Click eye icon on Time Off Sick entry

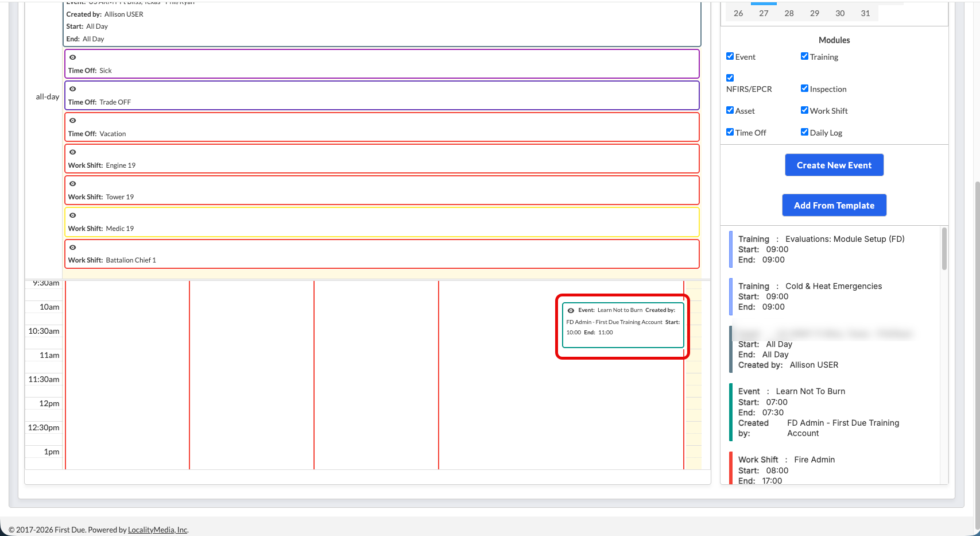click(72, 57)
